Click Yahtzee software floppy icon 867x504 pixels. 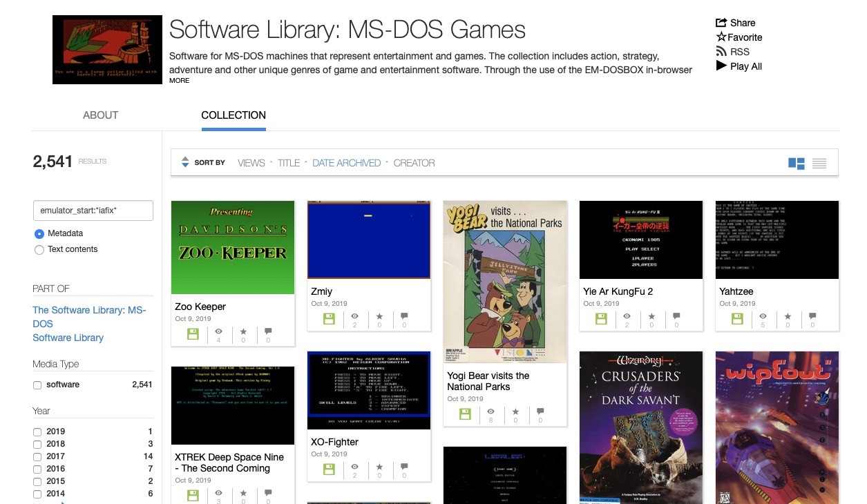point(737,319)
